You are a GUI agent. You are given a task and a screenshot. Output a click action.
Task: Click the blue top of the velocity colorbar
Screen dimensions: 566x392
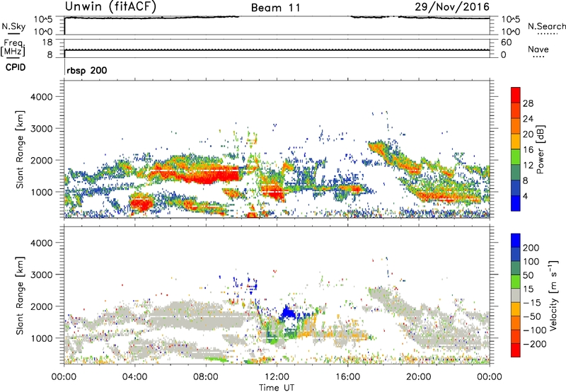516,241
